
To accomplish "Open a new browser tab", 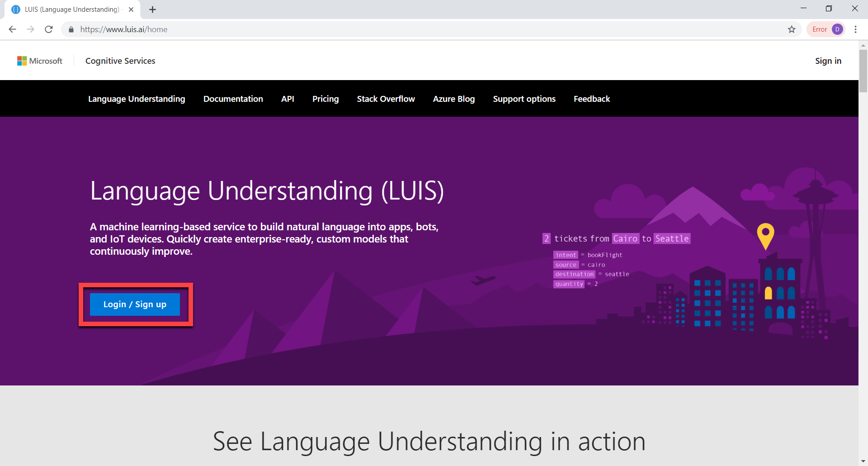I will (x=153, y=10).
